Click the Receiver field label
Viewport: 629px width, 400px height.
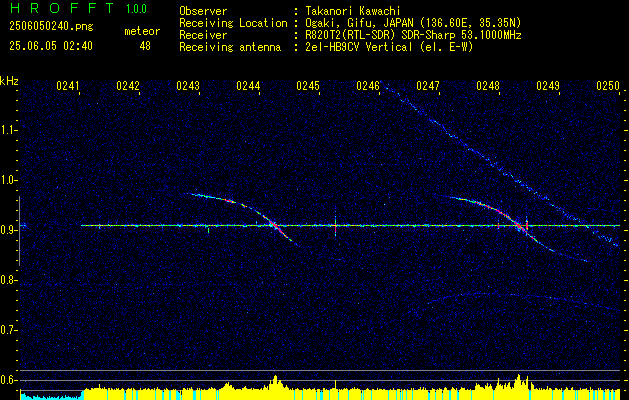click(203, 35)
